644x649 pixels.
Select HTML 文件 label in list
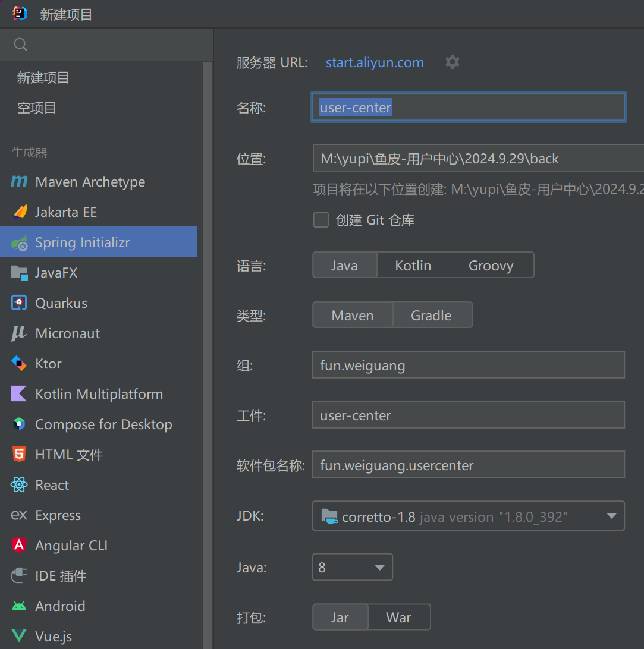point(69,455)
